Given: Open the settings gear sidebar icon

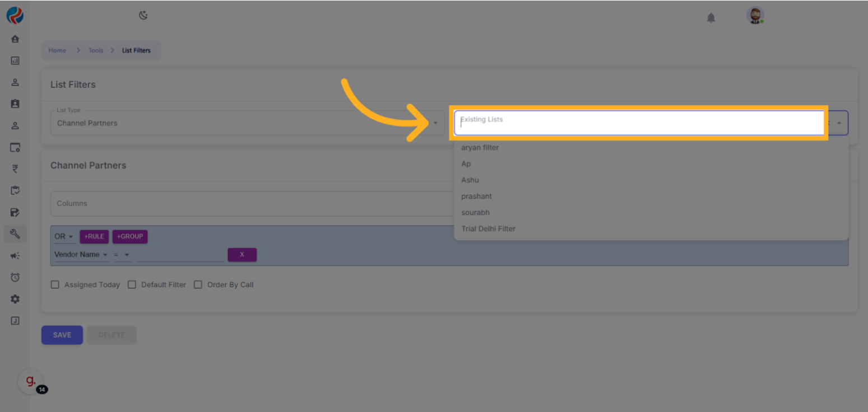Looking at the screenshot, I should [15, 299].
